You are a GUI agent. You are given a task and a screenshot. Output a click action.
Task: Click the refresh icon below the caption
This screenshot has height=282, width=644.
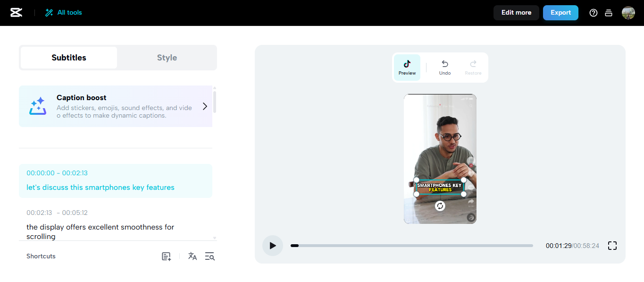point(440,206)
